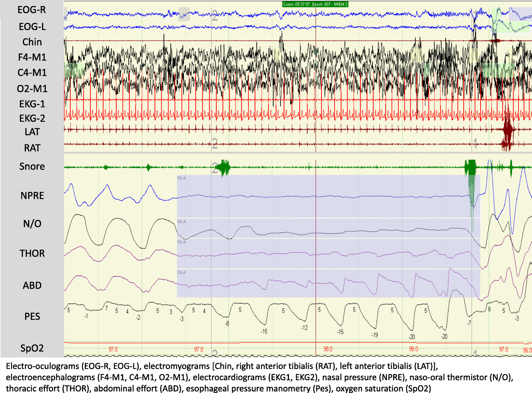Select the F4-M1 EEG channel label
The height and width of the screenshot is (393, 532).
[32, 57]
